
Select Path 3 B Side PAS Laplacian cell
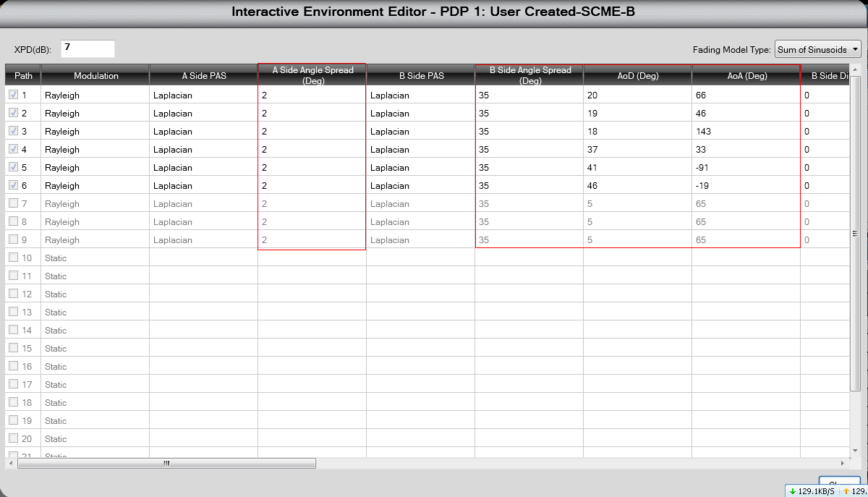(420, 131)
